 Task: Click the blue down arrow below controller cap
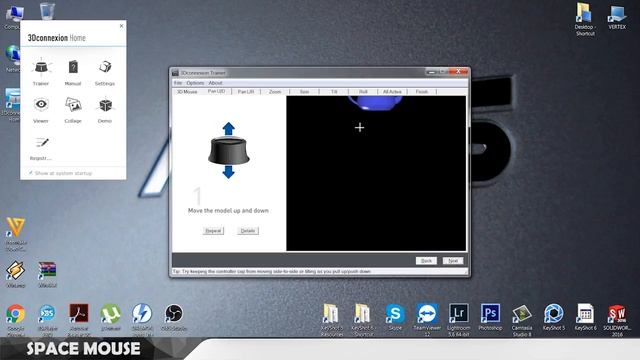pos(229,172)
